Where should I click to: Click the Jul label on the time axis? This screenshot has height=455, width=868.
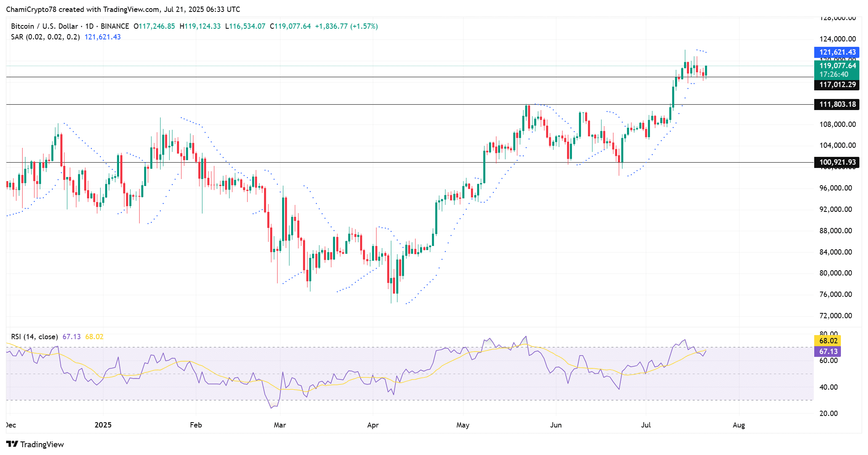tap(646, 425)
